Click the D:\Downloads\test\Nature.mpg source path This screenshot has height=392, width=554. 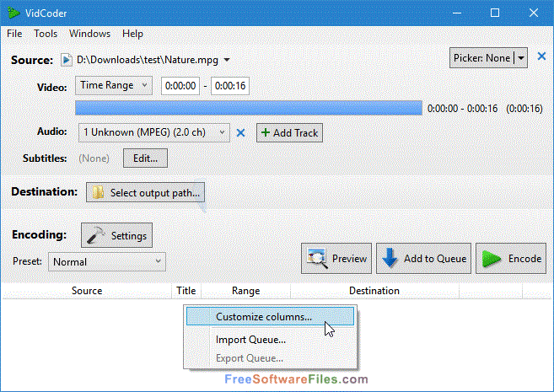tap(148, 60)
